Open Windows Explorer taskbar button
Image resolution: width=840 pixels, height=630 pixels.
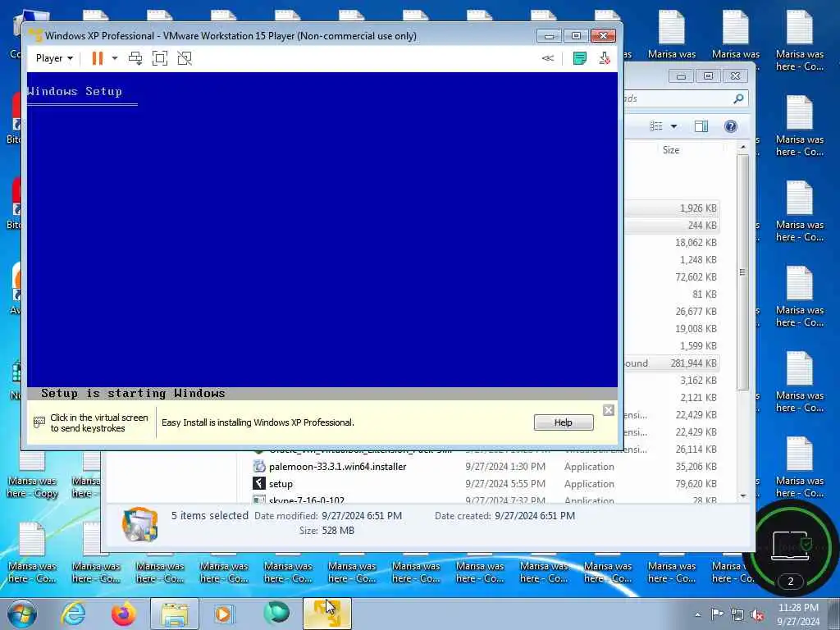pyautogui.click(x=174, y=614)
